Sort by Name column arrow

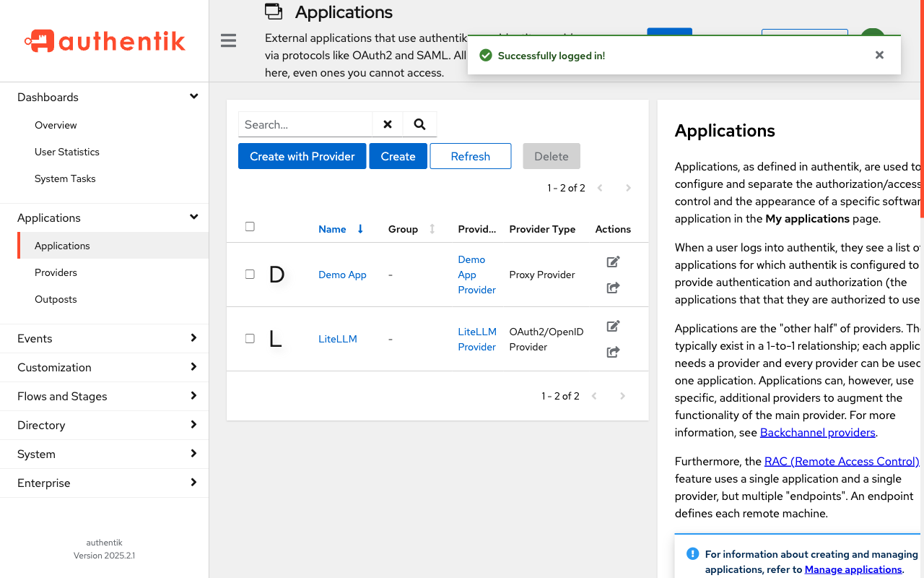[360, 229]
